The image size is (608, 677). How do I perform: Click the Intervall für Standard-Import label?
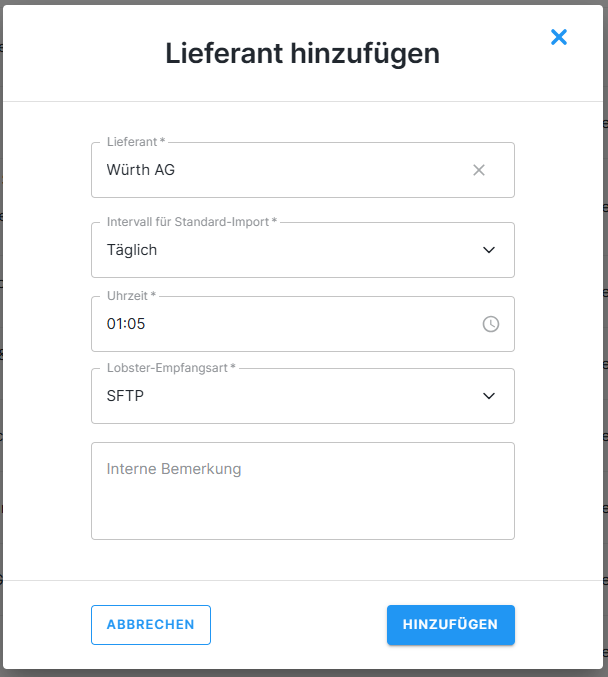[191, 222]
